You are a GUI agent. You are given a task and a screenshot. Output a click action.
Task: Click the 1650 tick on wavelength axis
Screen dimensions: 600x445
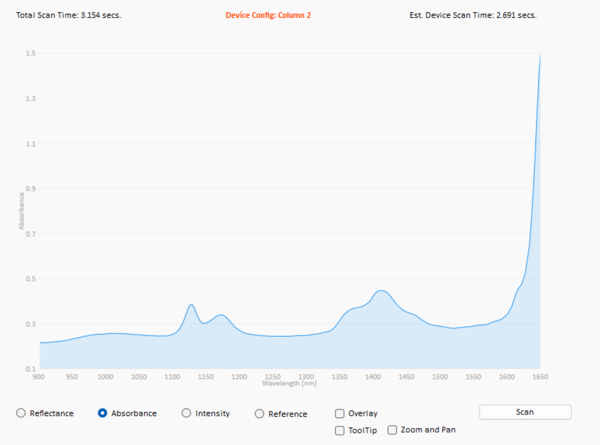tap(540, 377)
